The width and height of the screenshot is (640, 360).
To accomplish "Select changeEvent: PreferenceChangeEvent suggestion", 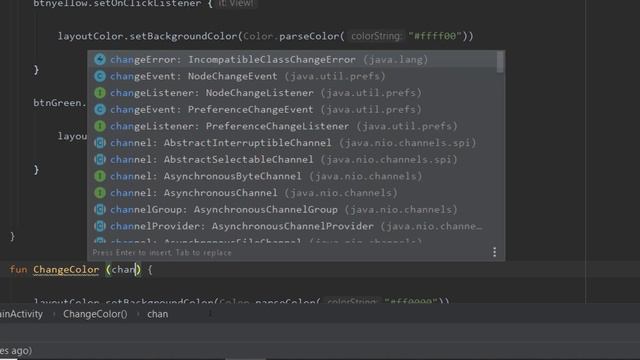I will (292, 110).
